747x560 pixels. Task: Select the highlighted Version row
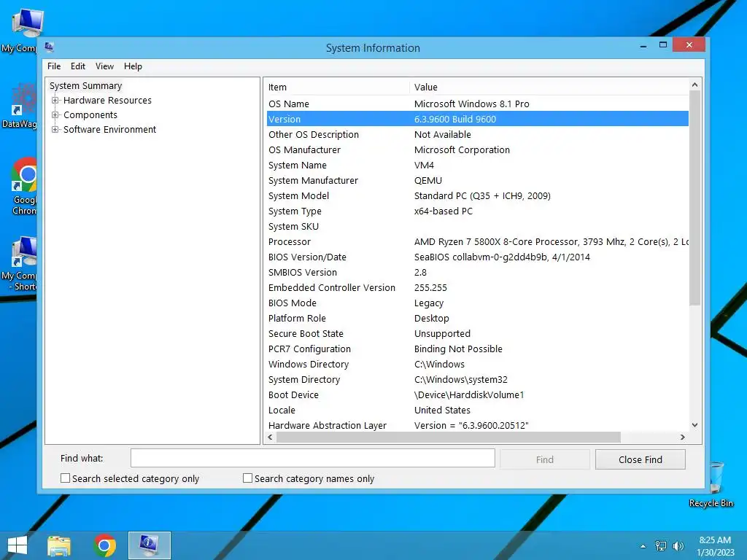tap(477, 119)
